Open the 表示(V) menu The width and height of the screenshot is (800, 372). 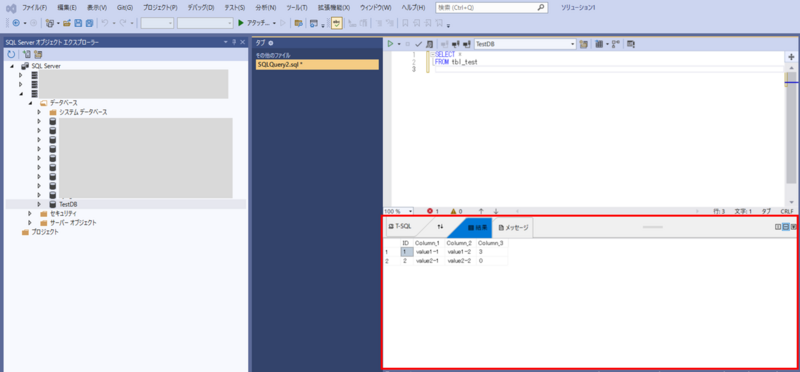(97, 8)
